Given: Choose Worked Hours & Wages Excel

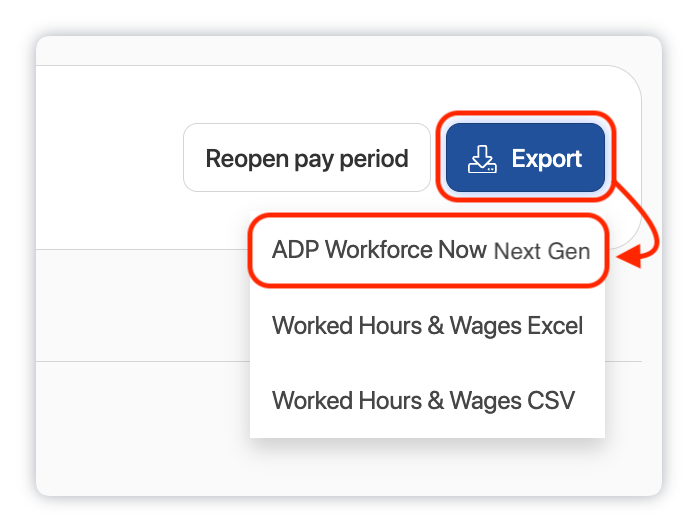Looking at the screenshot, I should tap(427, 326).
